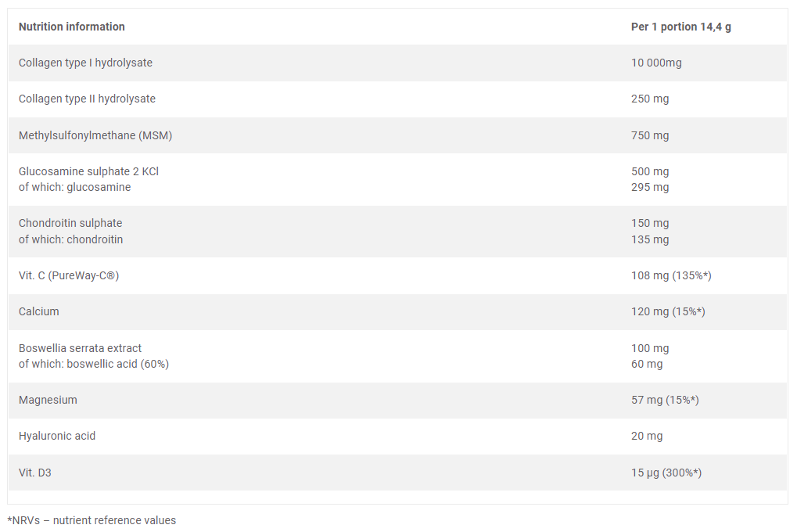Screen dimensions: 797x532
Task: Click the 250 mg amount
Action: [x=650, y=99]
